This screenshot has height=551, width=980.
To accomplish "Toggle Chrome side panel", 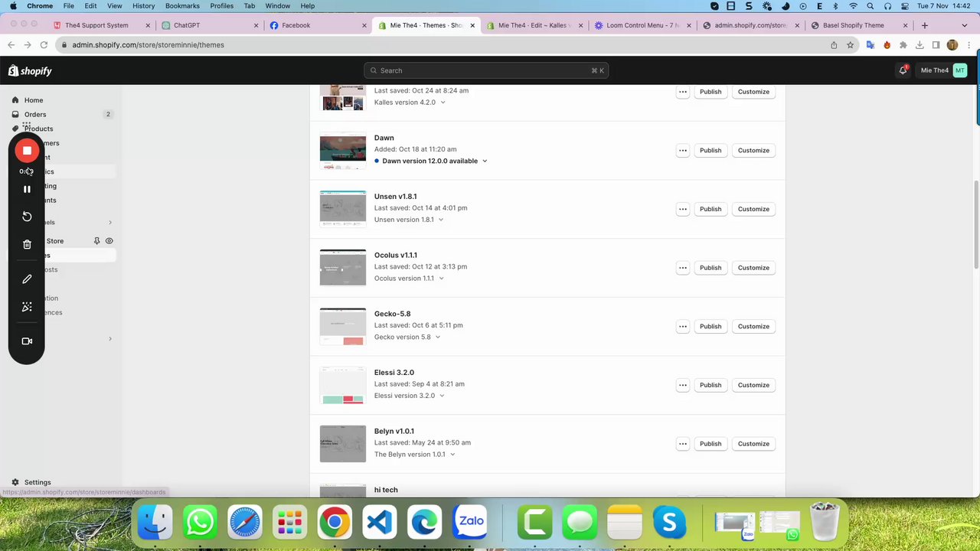I will 936,45.
